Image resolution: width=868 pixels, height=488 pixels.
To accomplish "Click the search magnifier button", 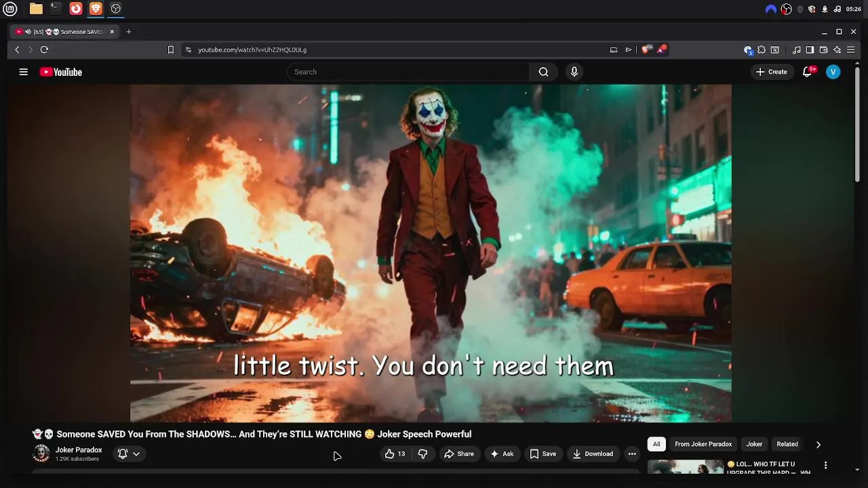I will [x=543, y=72].
